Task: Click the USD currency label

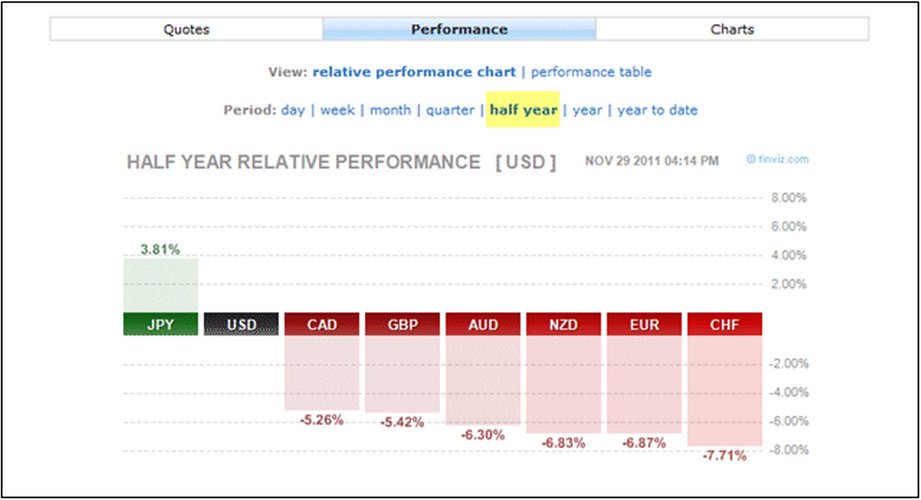Action: click(x=241, y=324)
